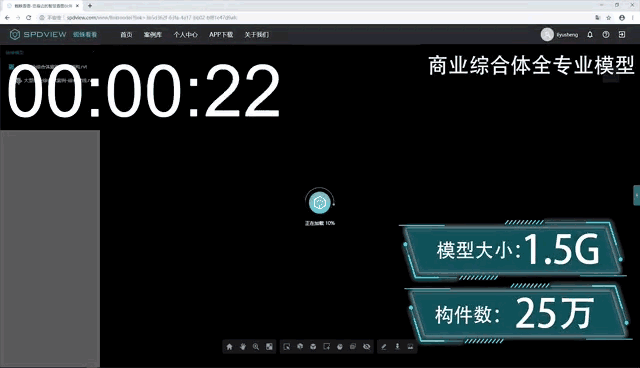Open the 关于我们 menu item
The image size is (640, 368).
256,35
